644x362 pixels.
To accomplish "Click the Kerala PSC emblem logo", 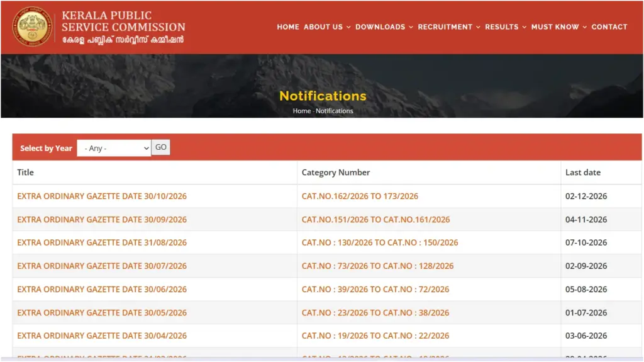I will point(32,26).
